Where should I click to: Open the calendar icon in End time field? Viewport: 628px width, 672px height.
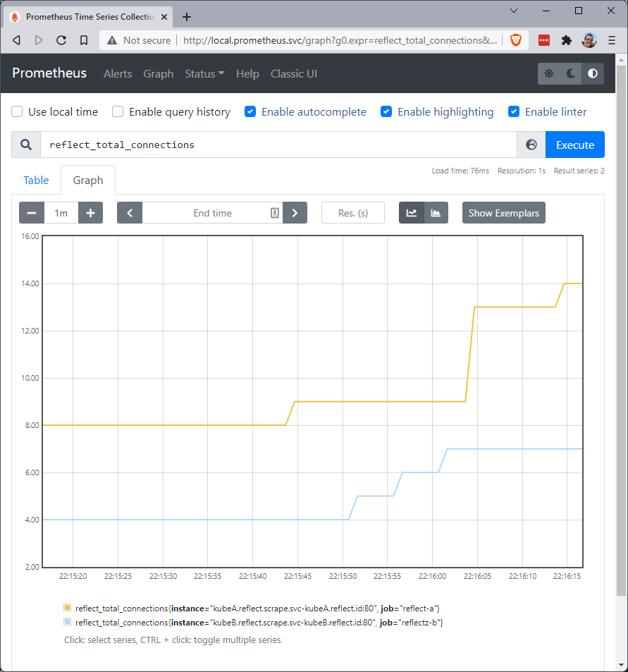click(274, 212)
